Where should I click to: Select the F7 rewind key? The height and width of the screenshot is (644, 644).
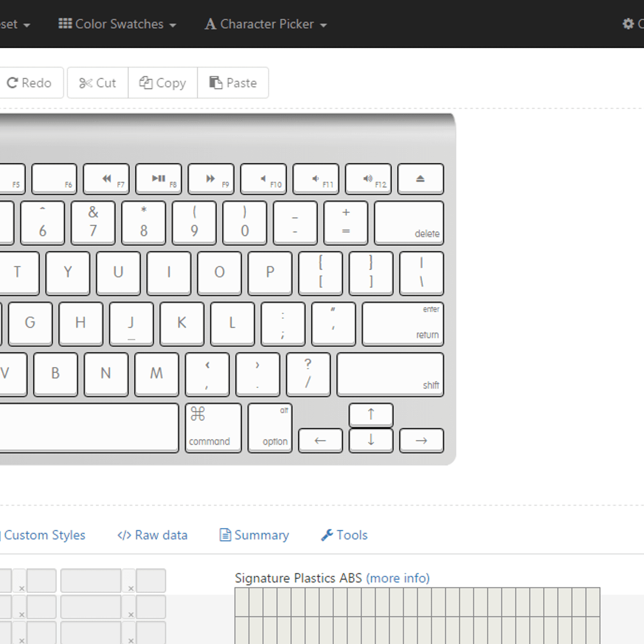click(x=106, y=179)
